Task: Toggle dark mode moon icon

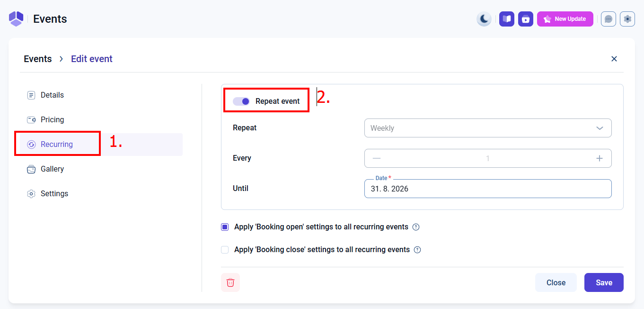Action: (484, 19)
